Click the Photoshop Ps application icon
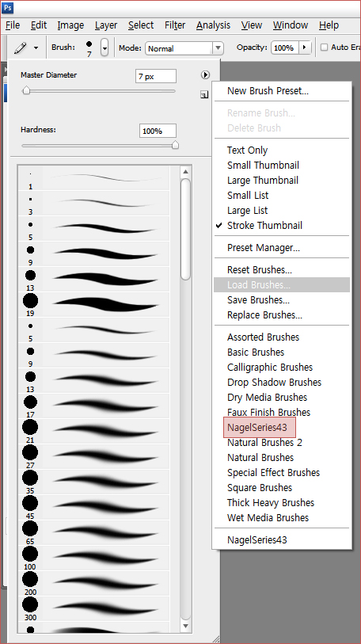The width and height of the screenshot is (361, 644). 8,8
